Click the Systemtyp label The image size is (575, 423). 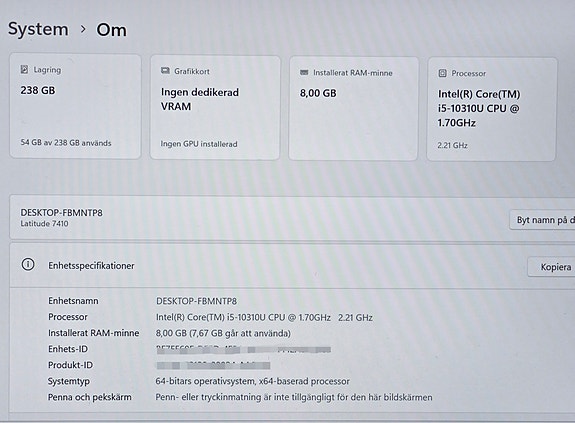tap(69, 381)
